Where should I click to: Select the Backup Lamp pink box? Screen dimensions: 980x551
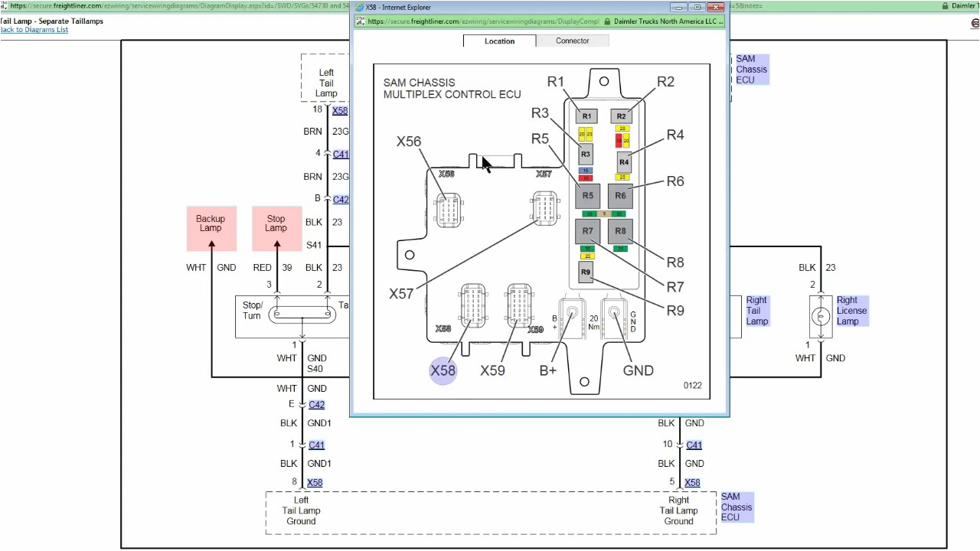[x=211, y=228]
